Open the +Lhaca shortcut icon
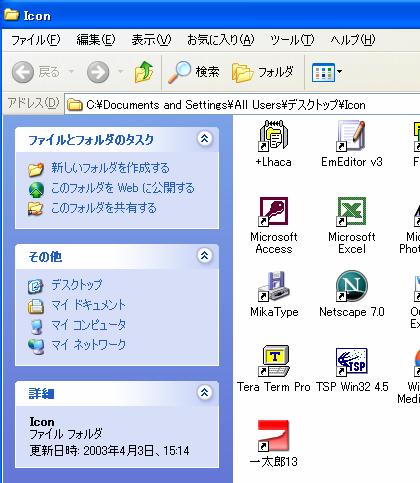 pos(273,136)
